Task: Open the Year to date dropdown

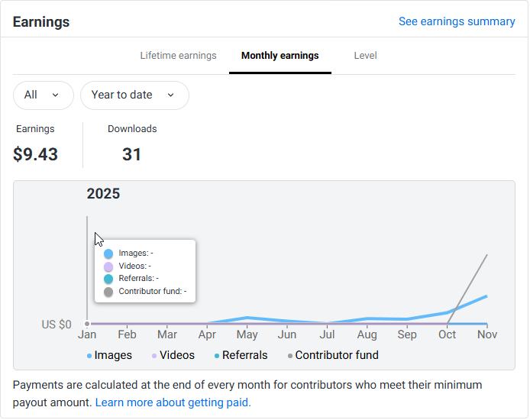Action: pos(134,95)
